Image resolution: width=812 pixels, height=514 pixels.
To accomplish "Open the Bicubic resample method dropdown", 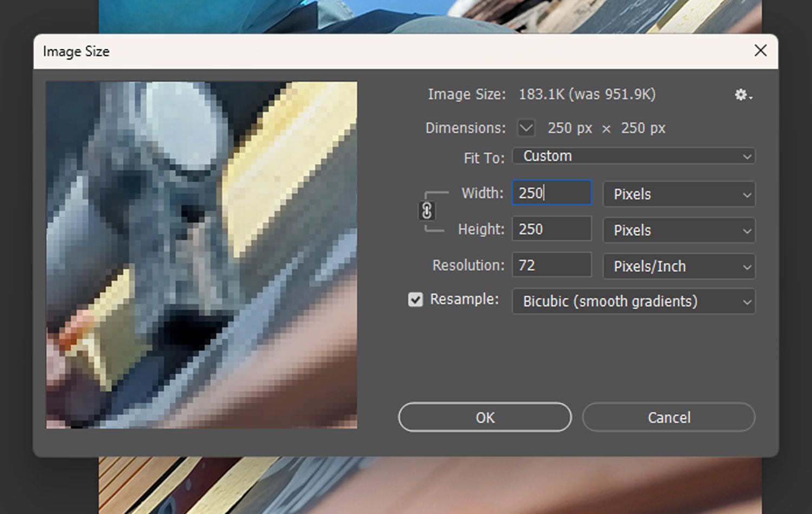I will [633, 301].
